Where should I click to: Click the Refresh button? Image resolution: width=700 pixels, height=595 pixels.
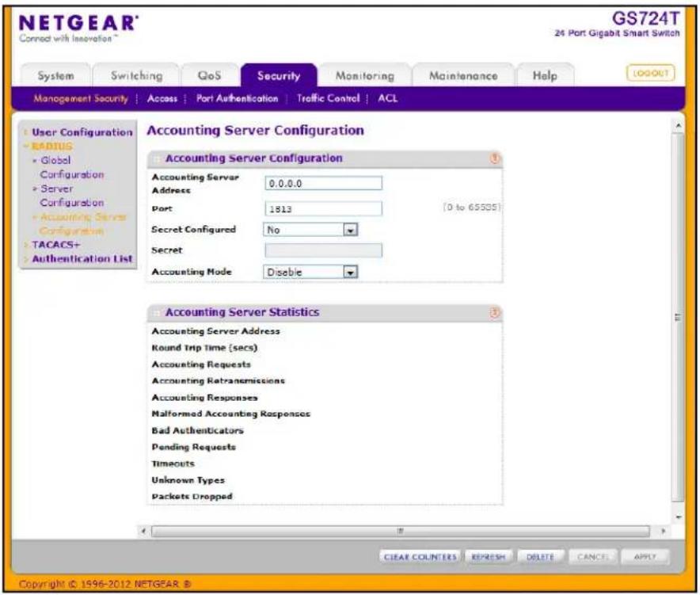tap(489, 557)
